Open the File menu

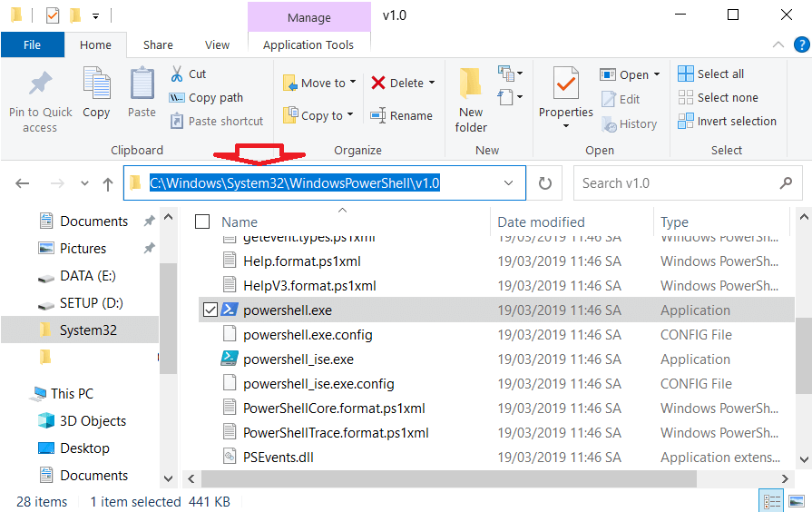pos(32,45)
